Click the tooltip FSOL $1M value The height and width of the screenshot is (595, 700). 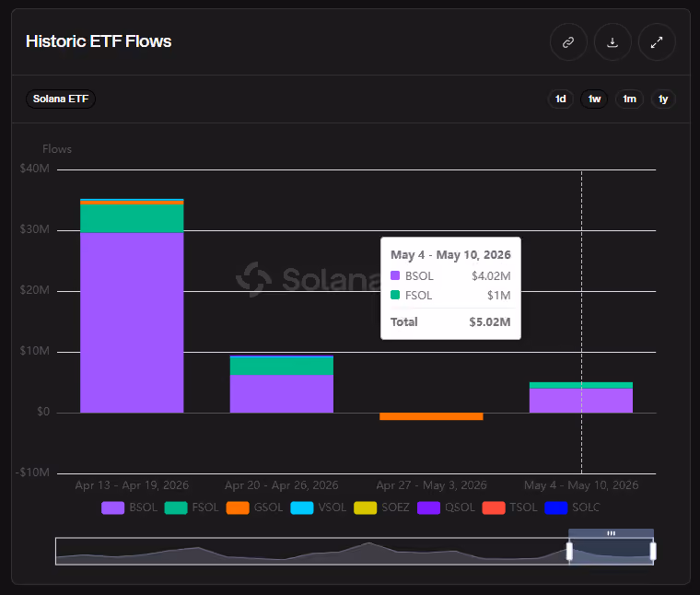click(498, 295)
